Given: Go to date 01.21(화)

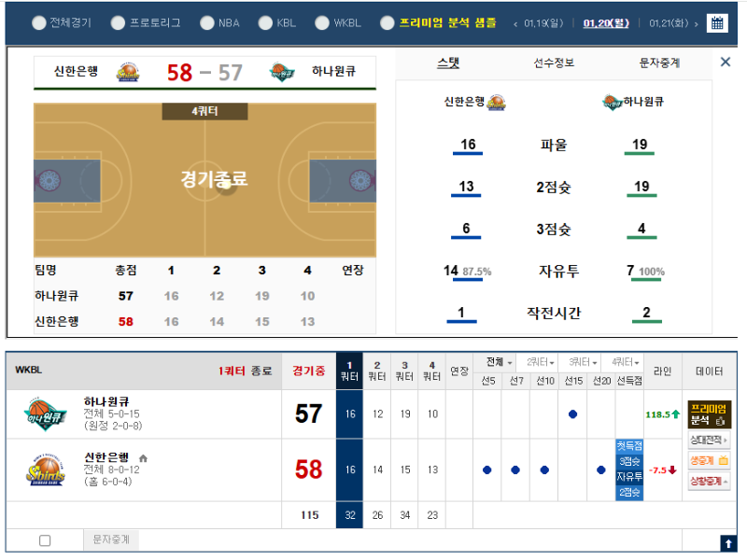Looking at the screenshot, I should coord(669,23).
